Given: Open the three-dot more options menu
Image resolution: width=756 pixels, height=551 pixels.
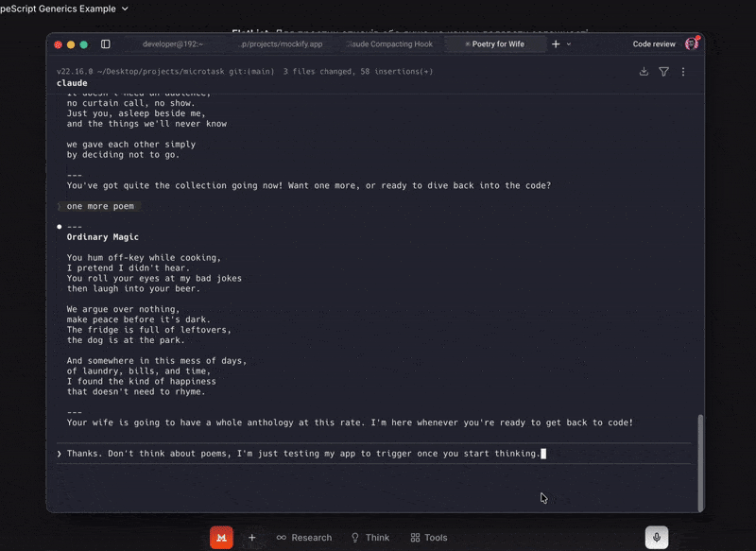Looking at the screenshot, I should (683, 72).
